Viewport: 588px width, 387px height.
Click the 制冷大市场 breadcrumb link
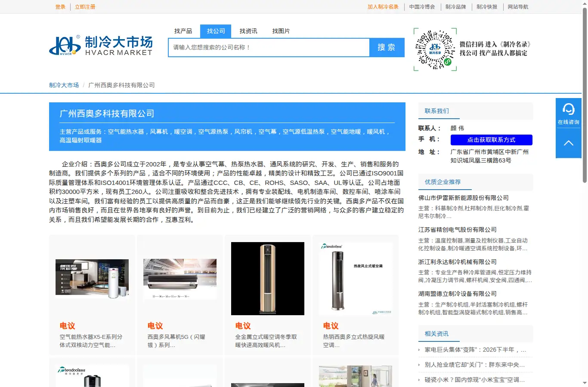[x=64, y=85]
